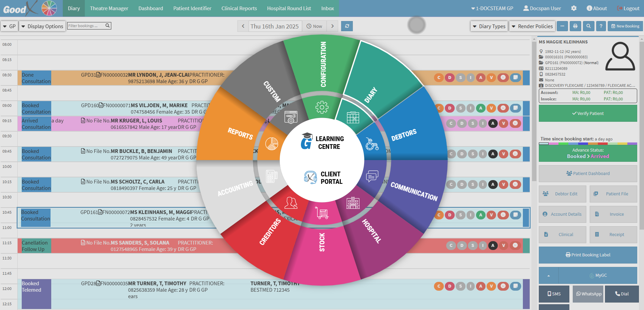Click the Verify Patient button
644x310 pixels.
(588, 113)
